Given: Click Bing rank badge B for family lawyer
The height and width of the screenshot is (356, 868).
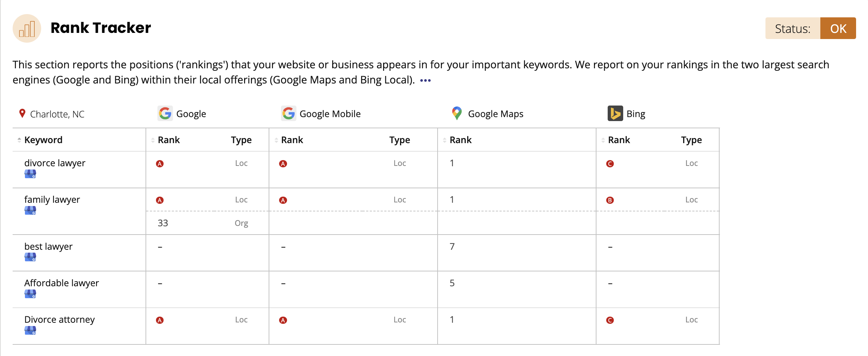Looking at the screenshot, I should [610, 200].
